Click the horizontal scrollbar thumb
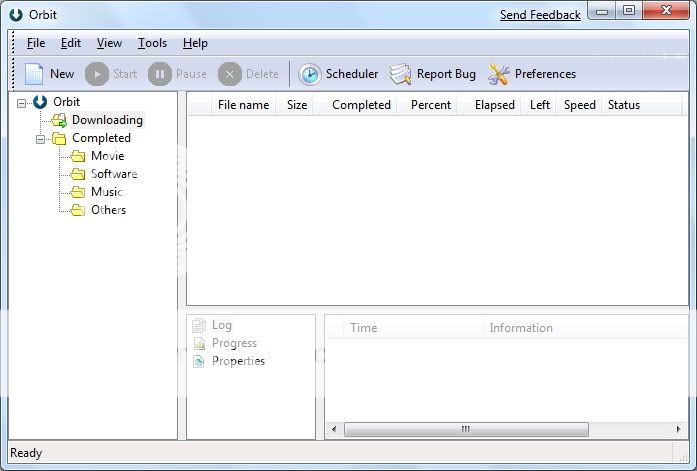This screenshot has height=471, width=697. click(x=466, y=429)
